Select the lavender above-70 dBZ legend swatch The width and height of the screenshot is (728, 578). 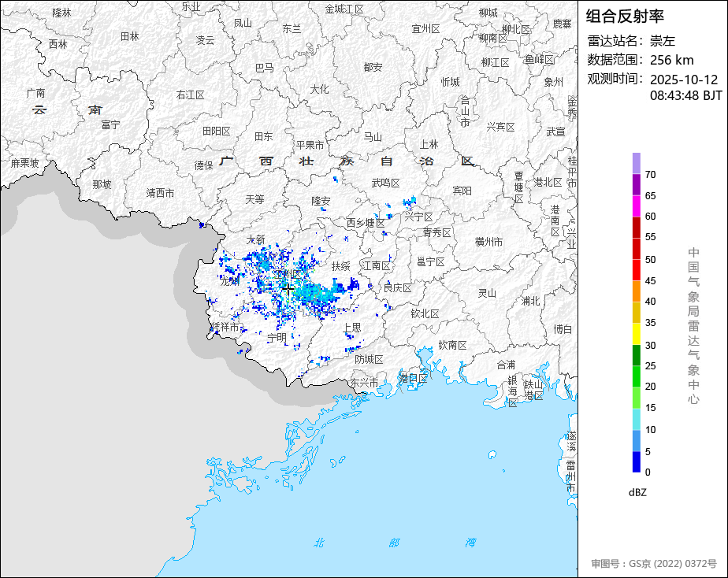(636, 163)
